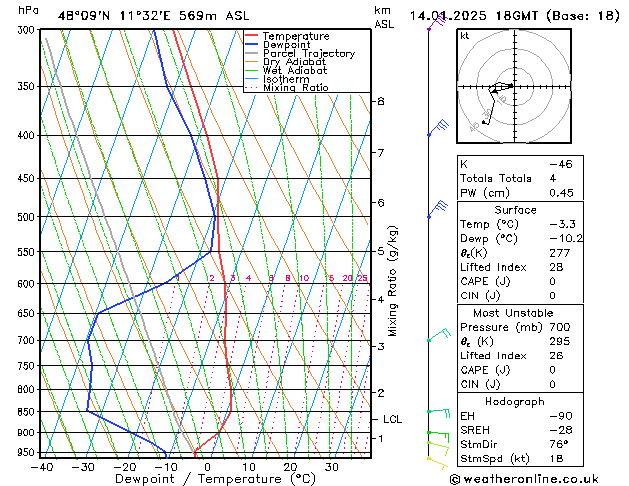Click the 850 hPa pressure axis label

pyautogui.click(x=28, y=412)
